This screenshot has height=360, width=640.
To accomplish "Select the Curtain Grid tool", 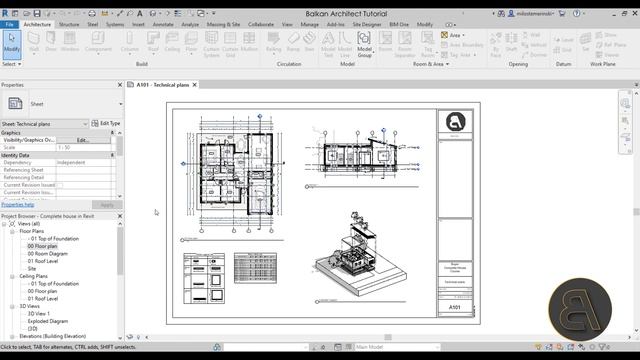I will click(230, 45).
